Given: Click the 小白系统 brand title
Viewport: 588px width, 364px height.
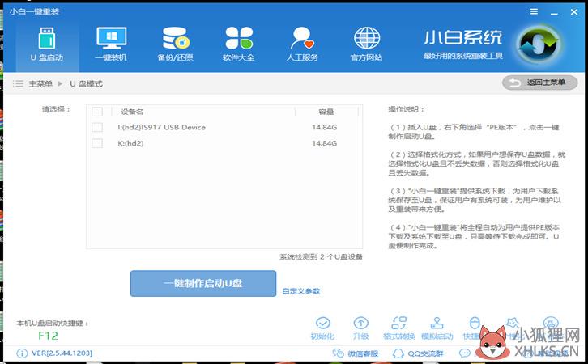Looking at the screenshot, I should click(x=463, y=37).
